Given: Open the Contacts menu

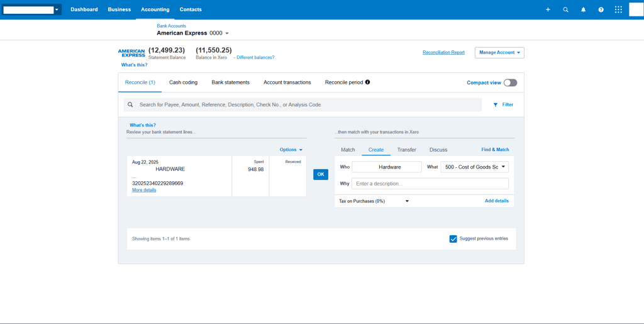Looking at the screenshot, I should click(191, 9).
